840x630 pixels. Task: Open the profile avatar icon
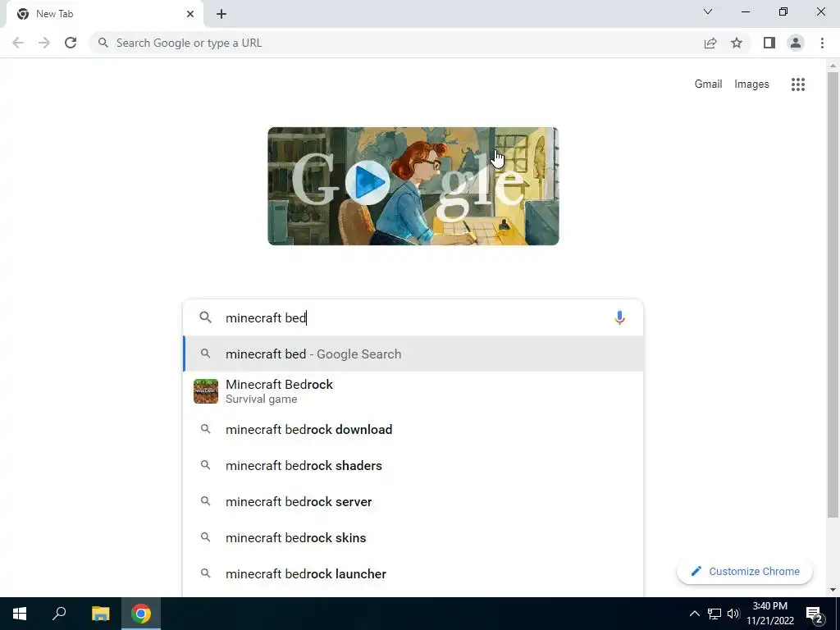[x=796, y=43]
